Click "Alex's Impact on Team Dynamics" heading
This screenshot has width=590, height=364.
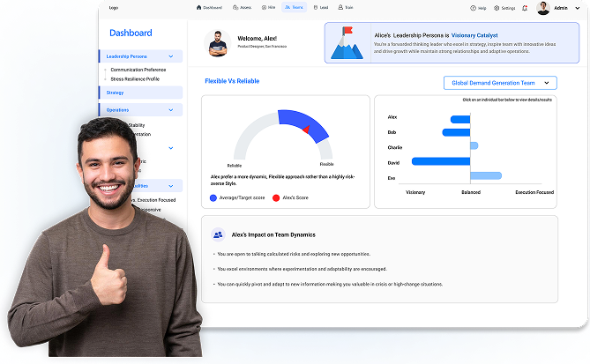point(273,234)
